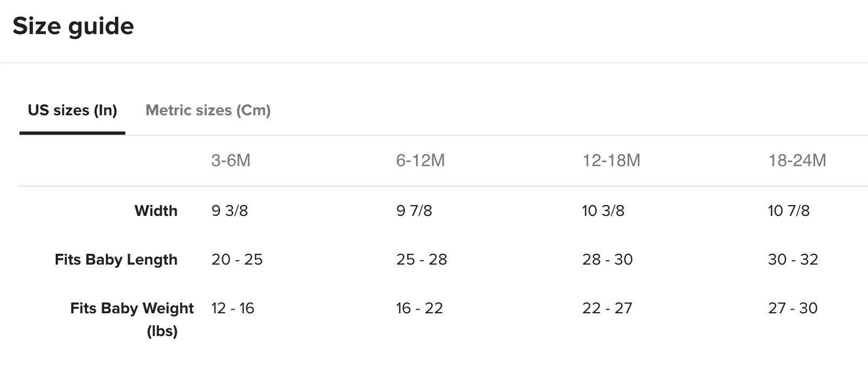Click the 20 - 25 length value
Viewport: 868px width, 388px height.
(237, 260)
